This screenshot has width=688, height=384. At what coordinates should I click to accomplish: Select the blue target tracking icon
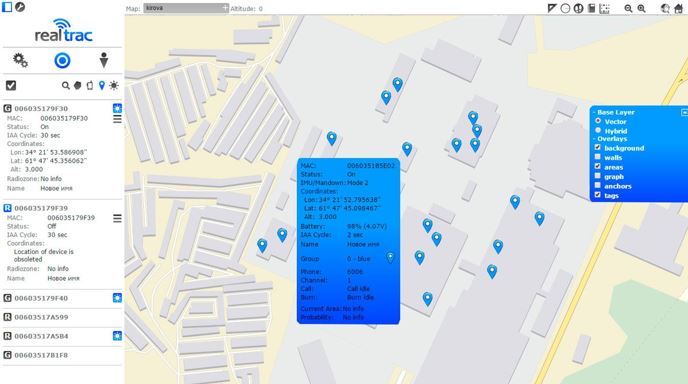pyautogui.click(x=62, y=60)
